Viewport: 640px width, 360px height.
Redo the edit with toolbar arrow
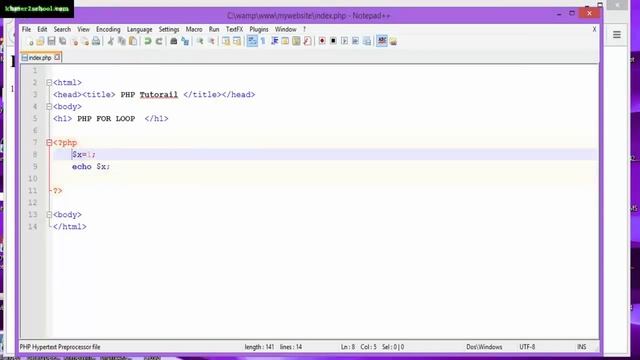[x=159, y=41]
